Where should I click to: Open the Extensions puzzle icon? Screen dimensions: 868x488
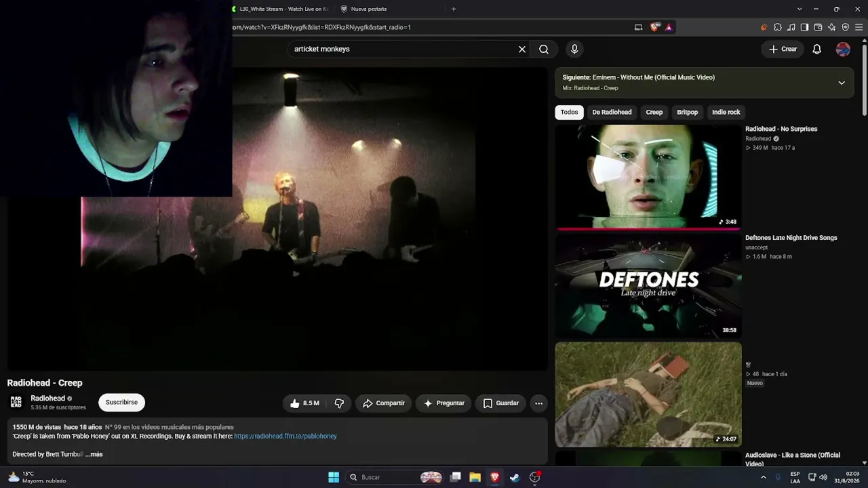pos(778,27)
